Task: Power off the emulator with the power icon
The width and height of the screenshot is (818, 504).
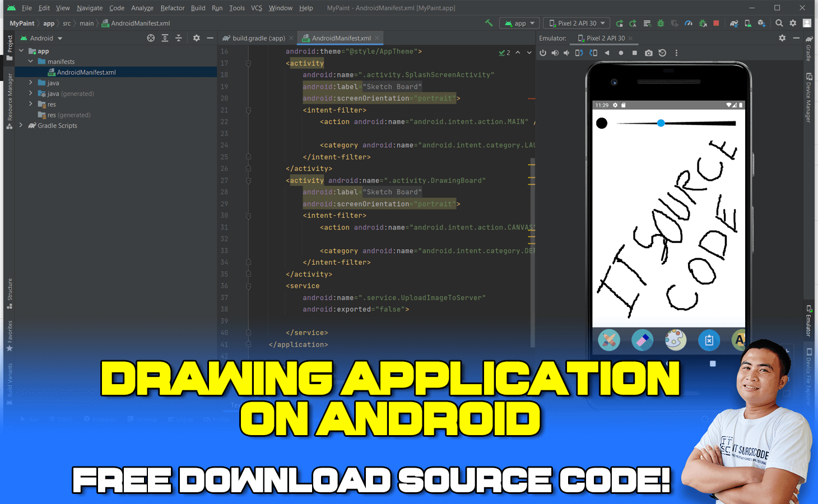Action: pos(543,53)
